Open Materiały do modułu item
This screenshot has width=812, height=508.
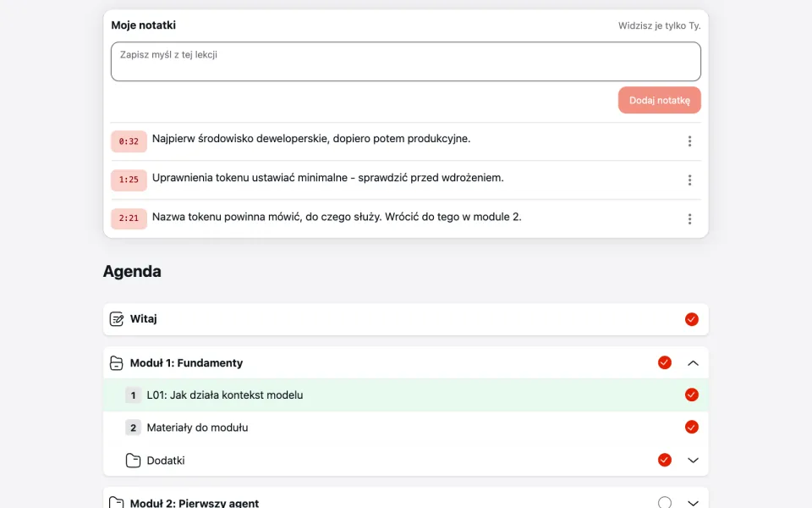[x=405, y=428]
